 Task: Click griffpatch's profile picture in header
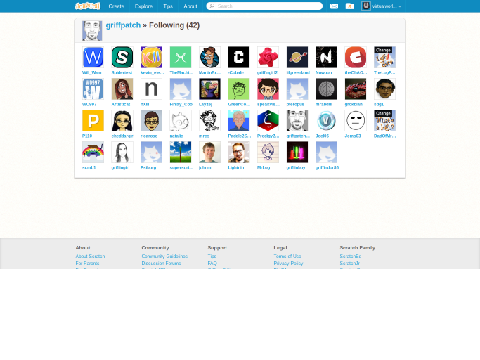pyautogui.click(x=92, y=31)
